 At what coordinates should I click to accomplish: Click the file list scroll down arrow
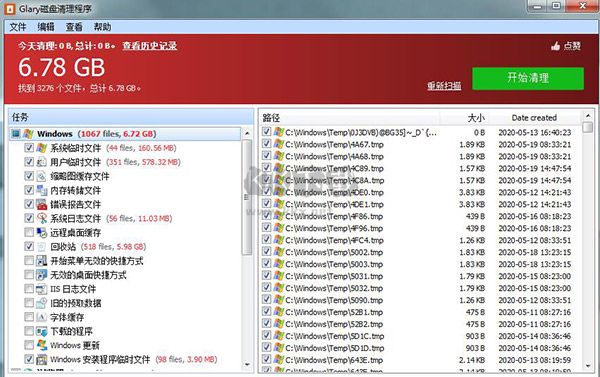[588, 366]
